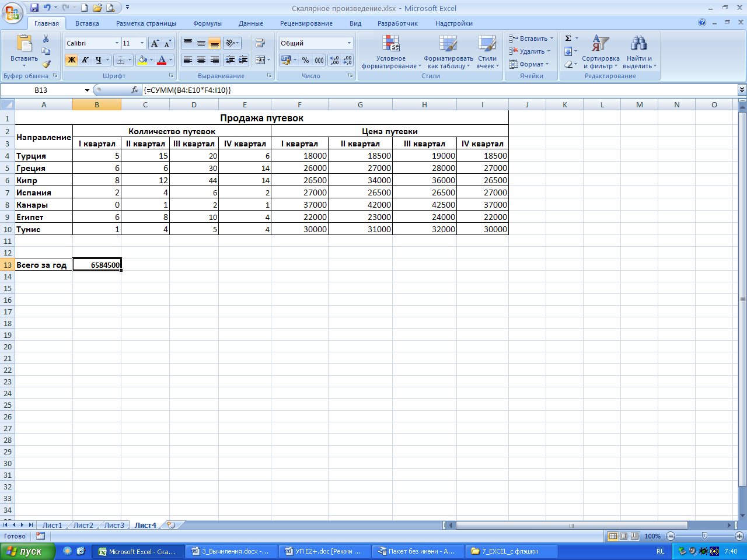Click zoom in plus button
Screen dimensions: 747x560
click(x=739, y=536)
